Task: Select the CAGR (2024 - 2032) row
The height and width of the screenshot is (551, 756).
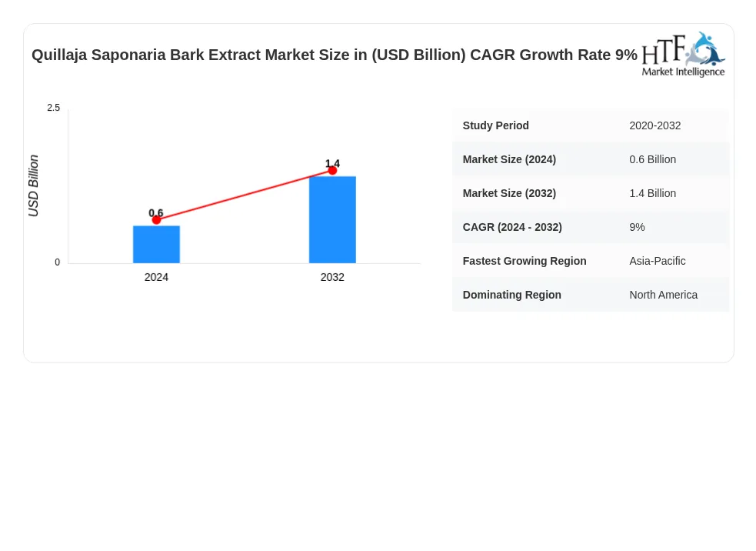Action: [x=591, y=227]
